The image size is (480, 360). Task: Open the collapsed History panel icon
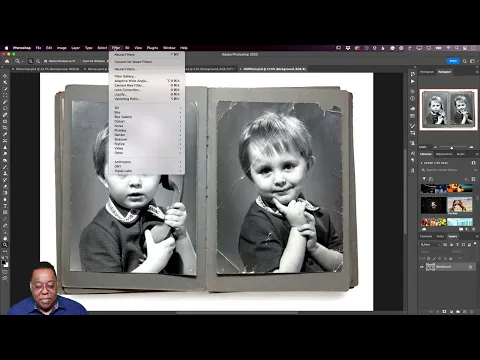pyautogui.click(x=413, y=74)
